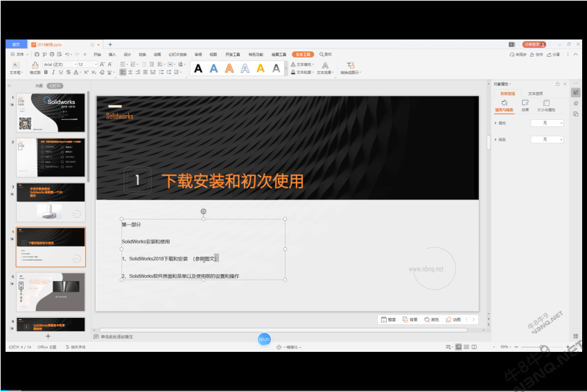This screenshot has height=392, width=587.
Task: Switch to Slide Sorter view in status bar
Action: (x=466, y=347)
